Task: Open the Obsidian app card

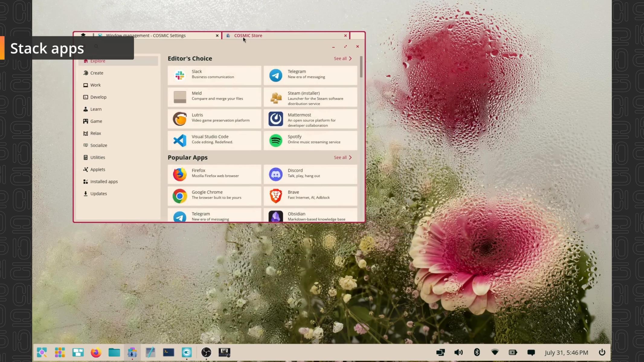Action: pyautogui.click(x=310, y=215)
